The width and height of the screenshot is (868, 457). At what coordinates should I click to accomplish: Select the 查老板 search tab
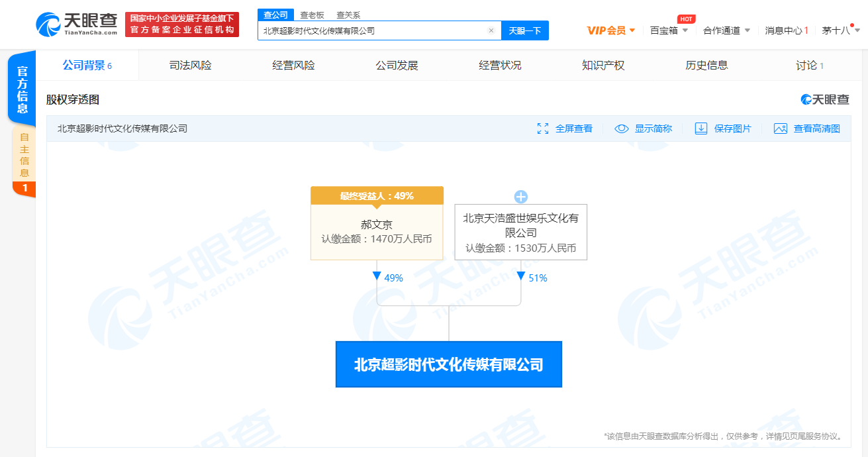(x=311, y=15)
